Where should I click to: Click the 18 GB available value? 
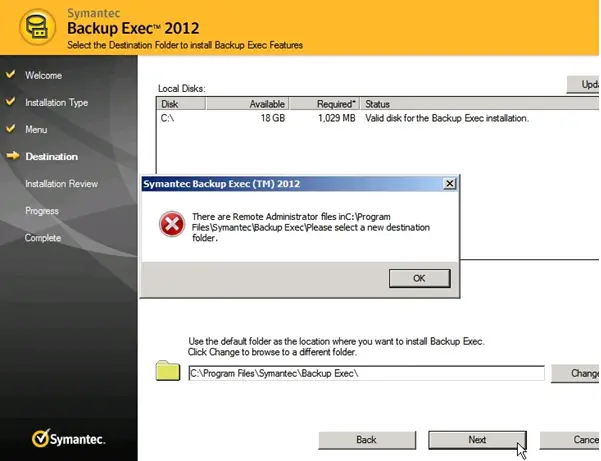pos(273,118)
